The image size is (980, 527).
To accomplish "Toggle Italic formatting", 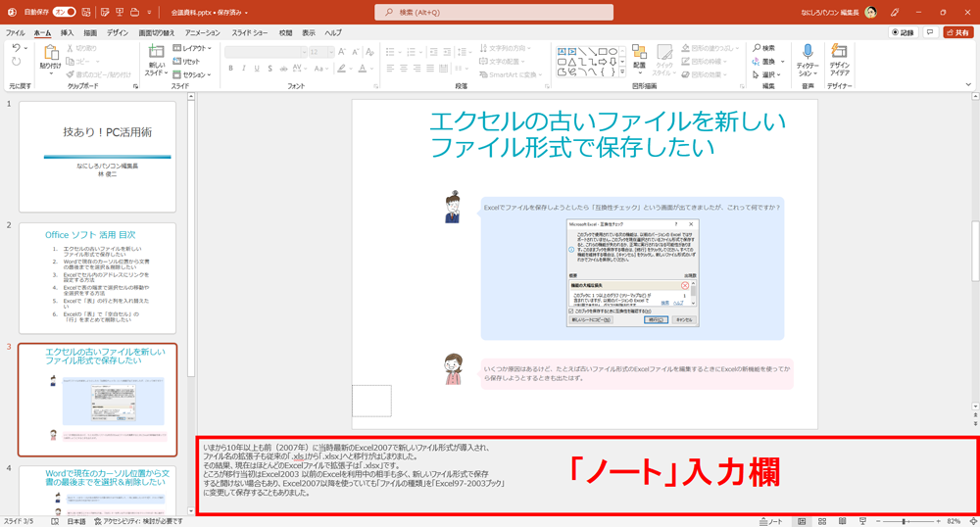I will [x=244, y=68].
